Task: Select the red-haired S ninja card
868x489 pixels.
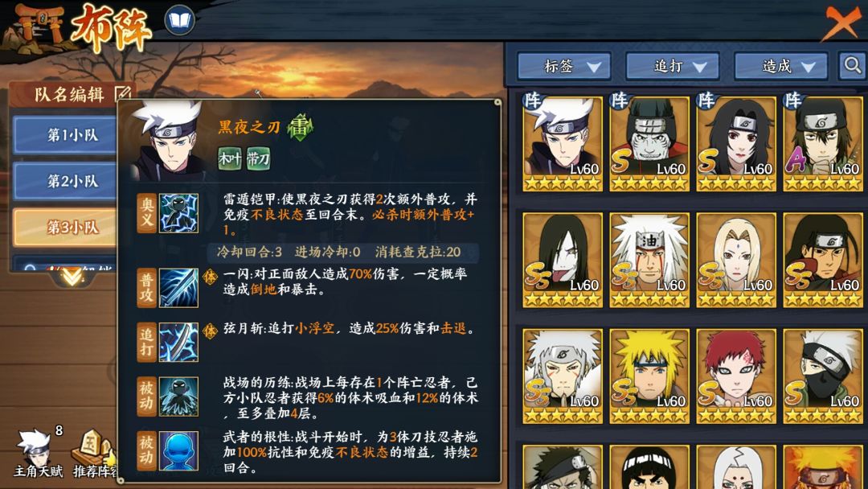Action: tap(736, 376)
